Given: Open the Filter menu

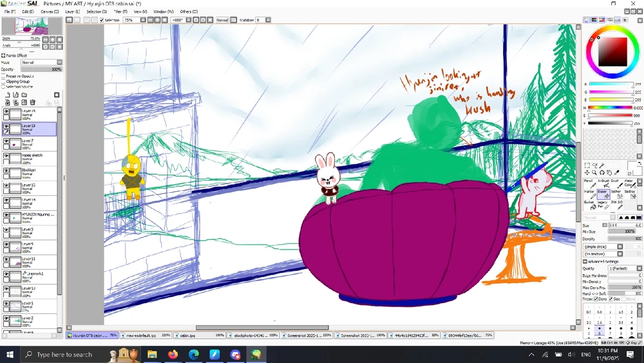Looking at the screenshot, I should pyautogui.click(x=120, y=12).
